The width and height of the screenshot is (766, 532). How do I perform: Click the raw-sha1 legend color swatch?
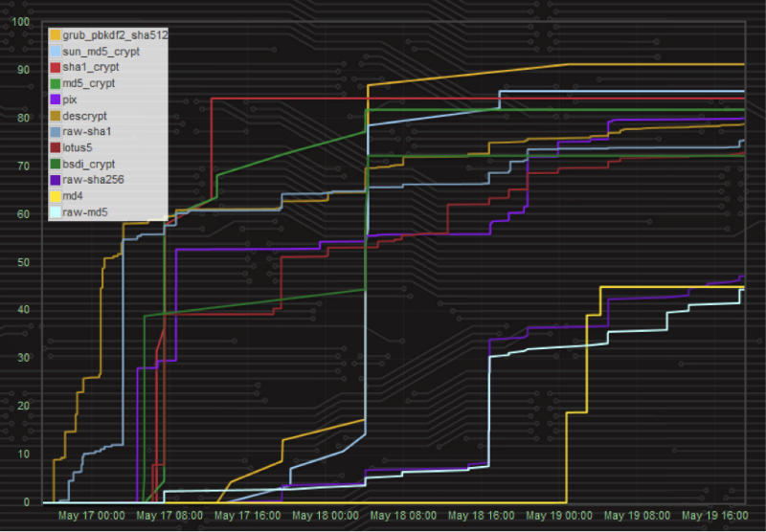[56, 132]
